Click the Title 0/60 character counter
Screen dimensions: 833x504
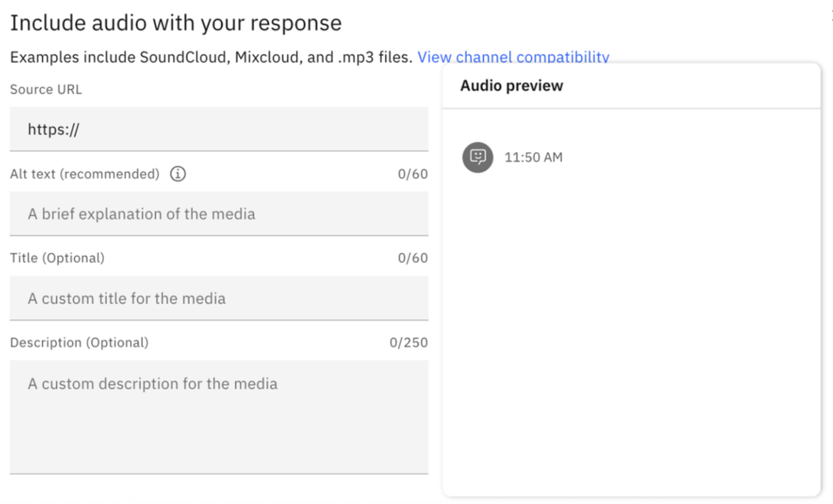point(412,258)
